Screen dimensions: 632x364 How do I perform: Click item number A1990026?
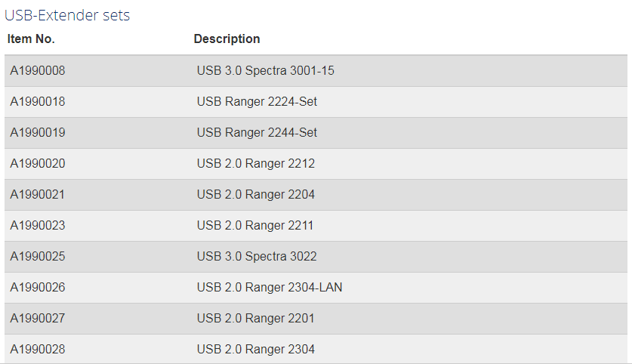38,288
